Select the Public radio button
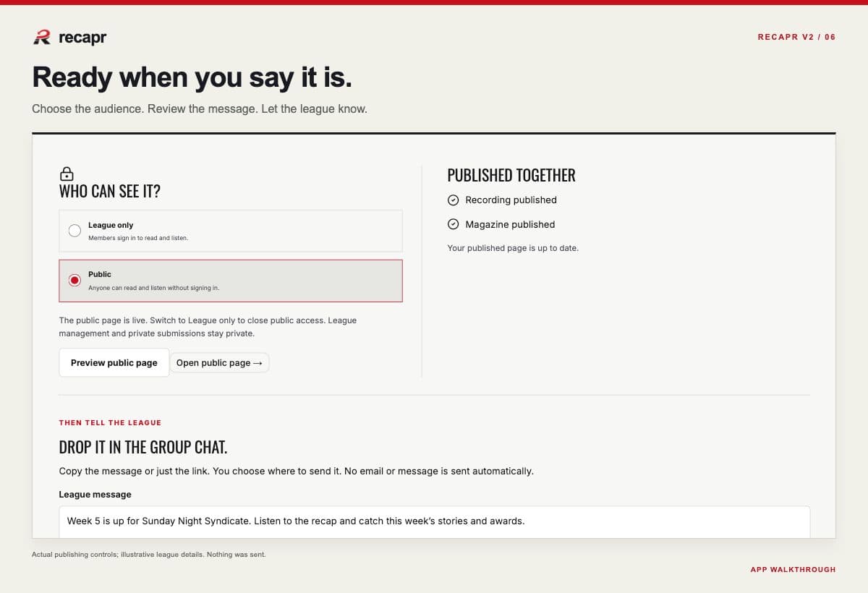The height and width of the screenshot is (593, 868). click(x=75, y=281)
